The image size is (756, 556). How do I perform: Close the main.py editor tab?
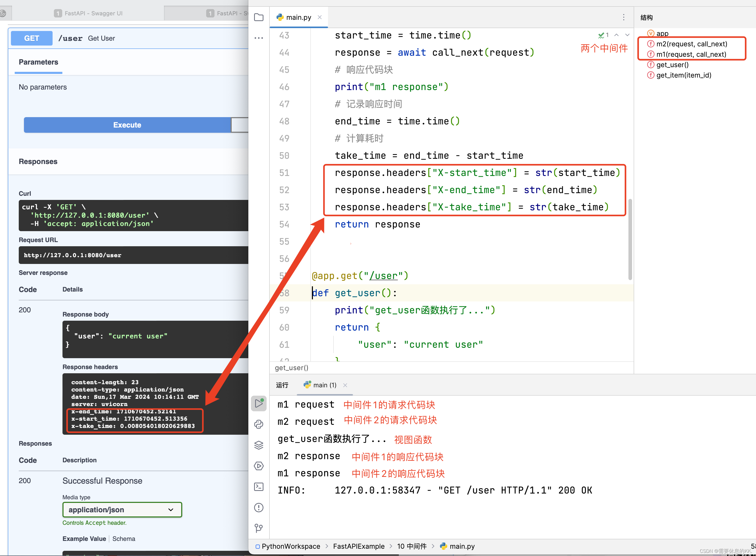(x=320, y=17)
